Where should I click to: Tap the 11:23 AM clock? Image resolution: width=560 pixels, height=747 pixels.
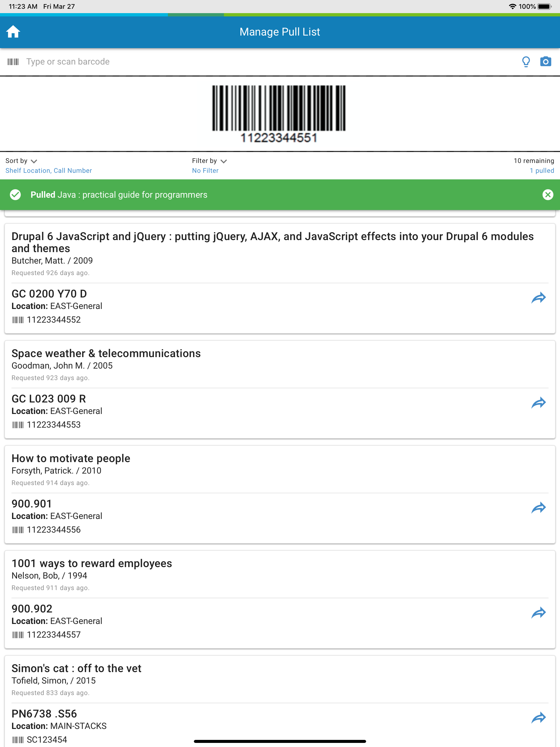click(23, 7)
